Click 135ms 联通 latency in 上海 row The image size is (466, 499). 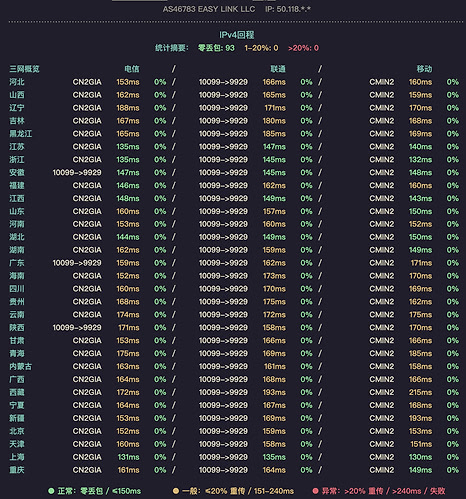point(274,457)
